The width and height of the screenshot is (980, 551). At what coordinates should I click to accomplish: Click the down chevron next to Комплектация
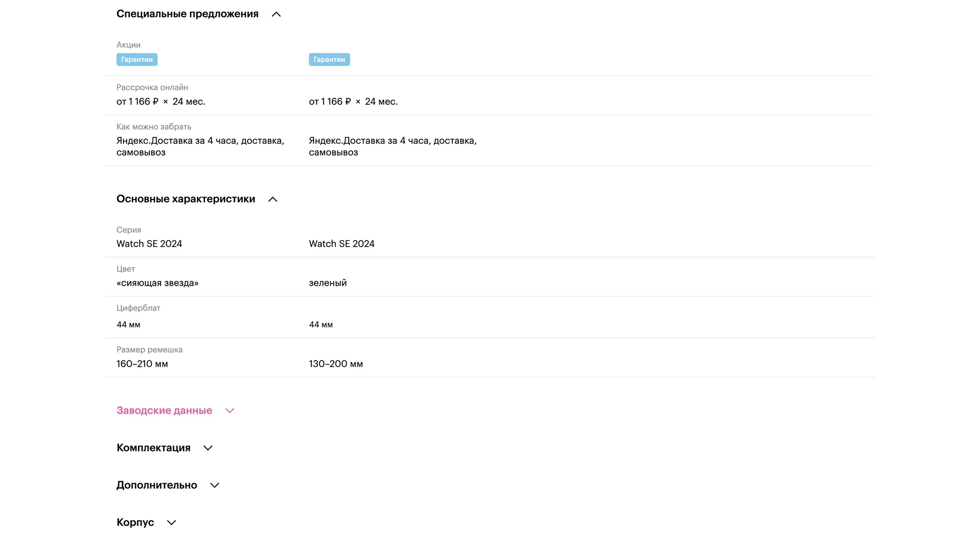(208, 448)
